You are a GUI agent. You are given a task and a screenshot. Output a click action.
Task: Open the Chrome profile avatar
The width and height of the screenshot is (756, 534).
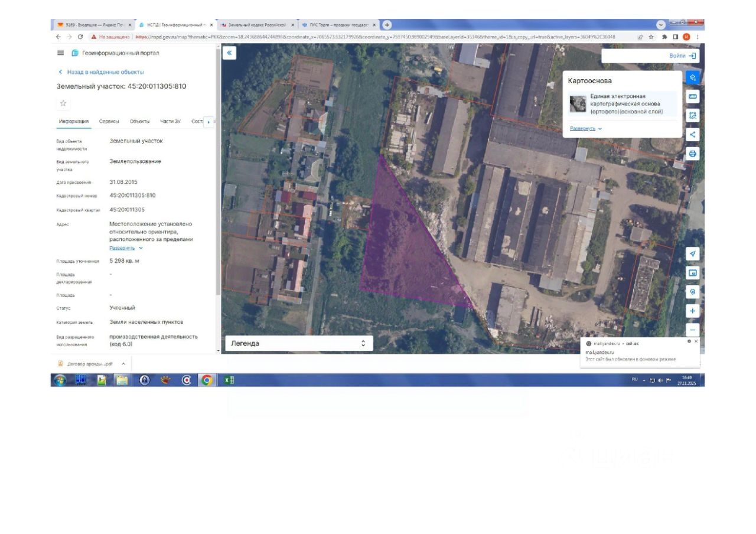(x=686, y=37)
